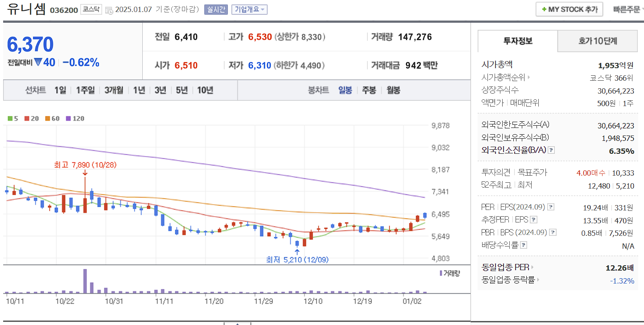Toggle the 5-day moving average legend
This screenshot has width=644, height=325.
click(x=11, y=119)
